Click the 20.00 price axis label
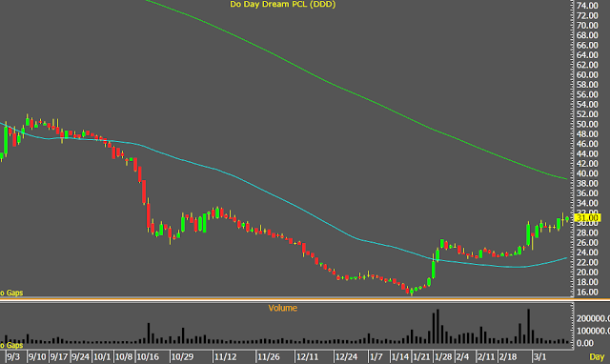 (587, 273)
